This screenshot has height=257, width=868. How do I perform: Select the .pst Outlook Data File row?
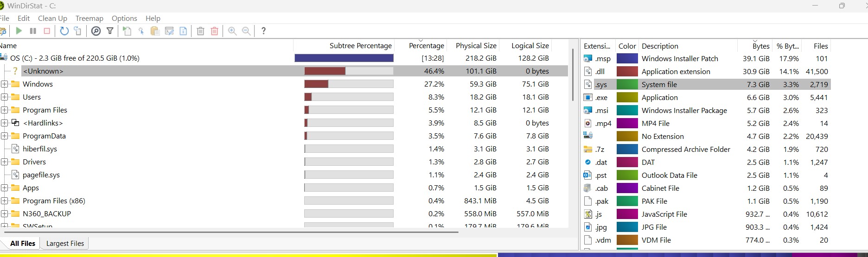(706, 176)
